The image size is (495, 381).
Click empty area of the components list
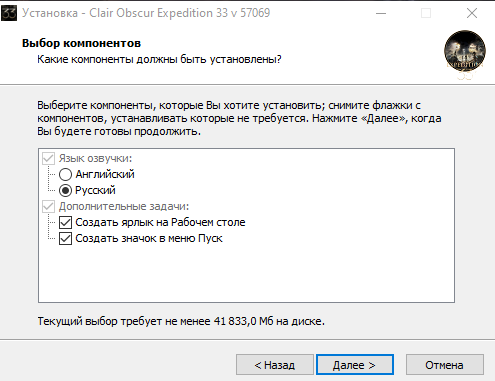pos(246,273)
